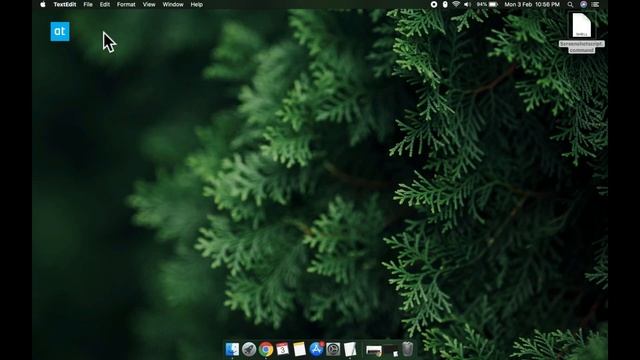
Task: Open Spotlight search magnifier
Action: 570,4
